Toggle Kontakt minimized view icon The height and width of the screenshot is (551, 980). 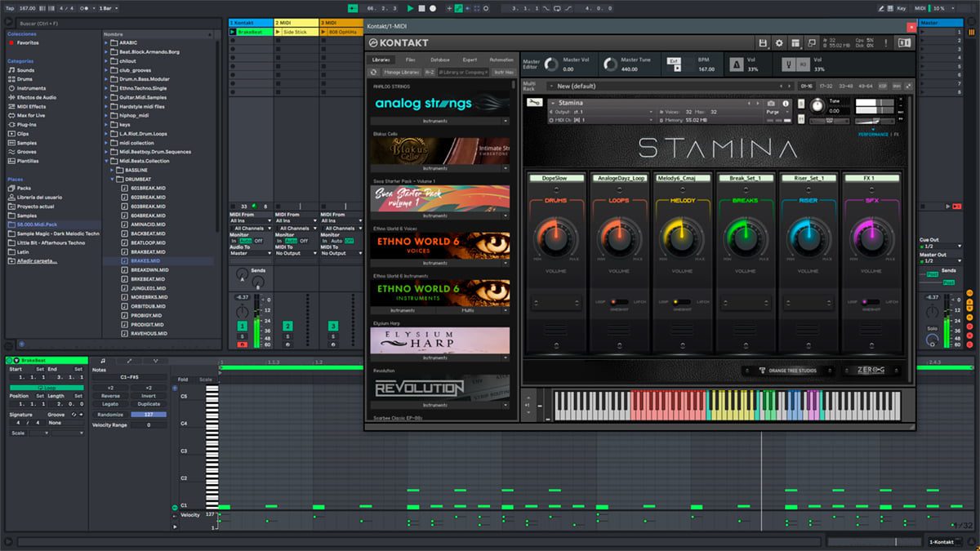(813, 42)
